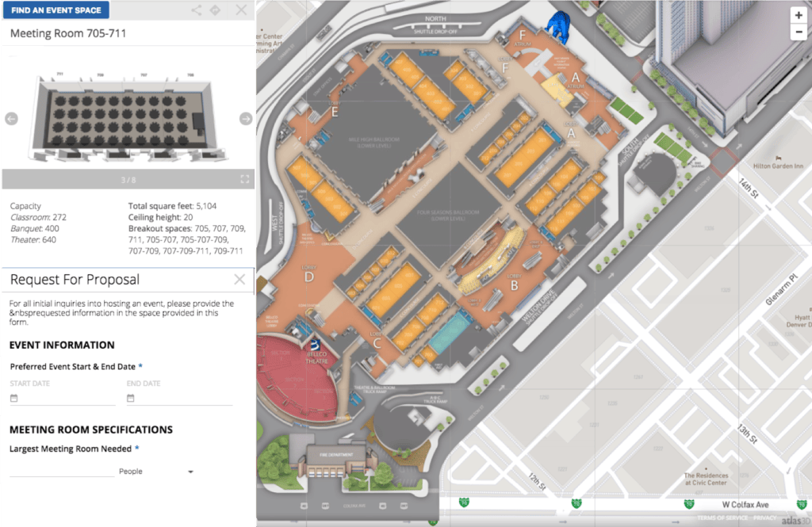The image size is (812, 527).
Task: Zoom out on the map
Action: pyautogui.click(x=799, y=32)
